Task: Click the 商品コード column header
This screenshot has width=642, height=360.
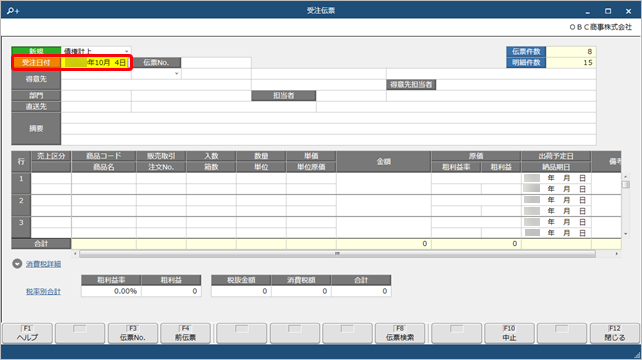Action: pos(104,156)
